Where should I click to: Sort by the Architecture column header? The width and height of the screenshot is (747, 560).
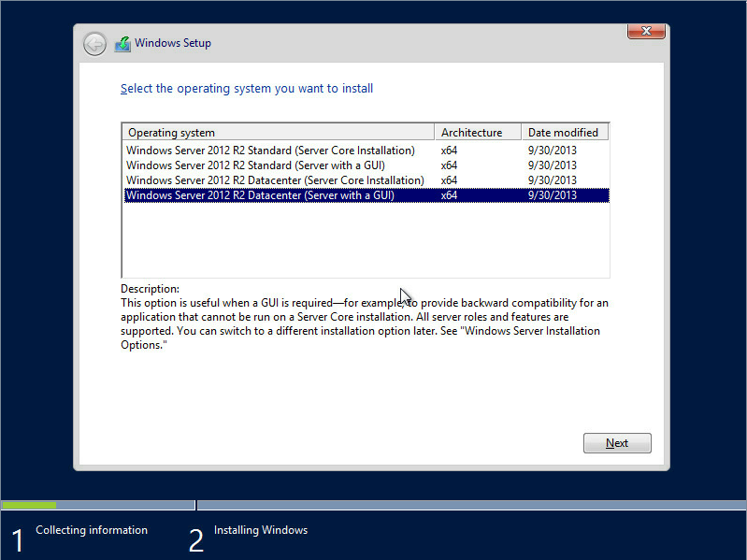pos(478,133)
